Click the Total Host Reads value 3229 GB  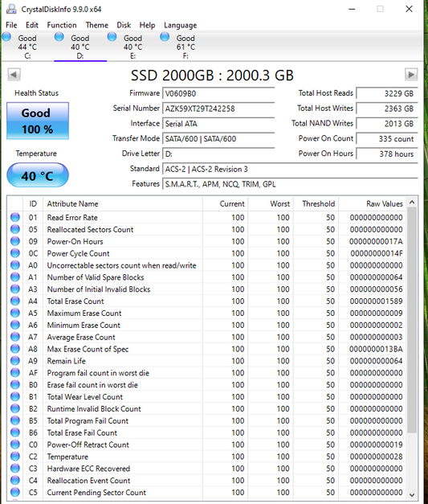tap(387, 93)
